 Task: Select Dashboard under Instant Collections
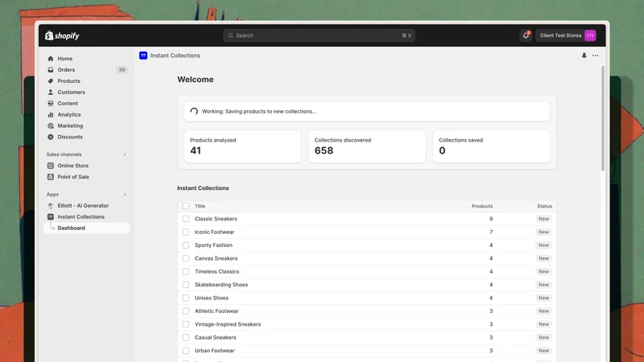click(86, 228)
